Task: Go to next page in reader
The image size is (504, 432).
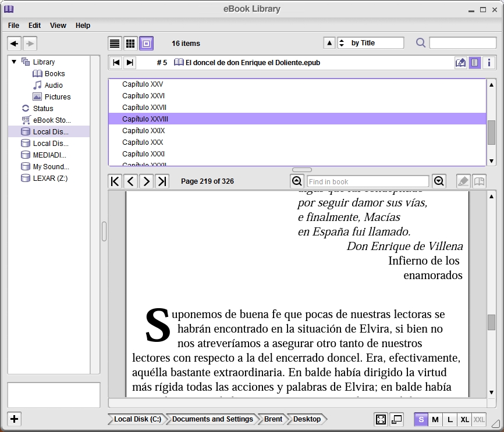Action: pos(147,181)
